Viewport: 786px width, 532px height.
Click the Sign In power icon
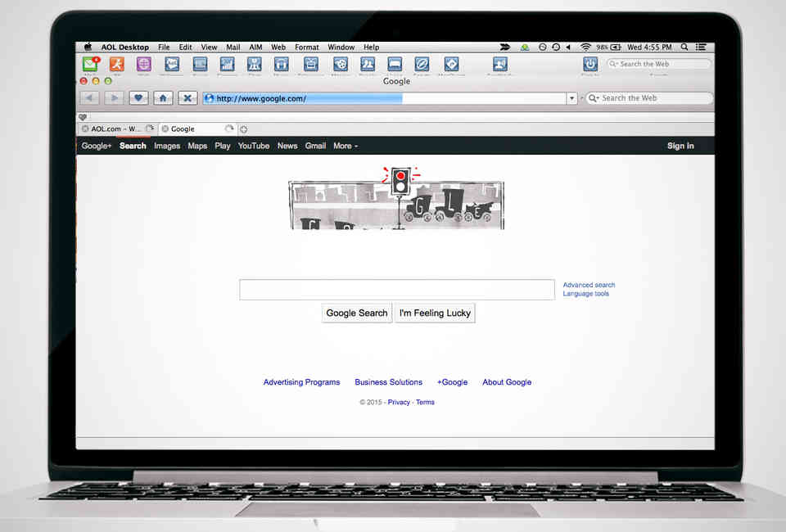coord(589,64)
